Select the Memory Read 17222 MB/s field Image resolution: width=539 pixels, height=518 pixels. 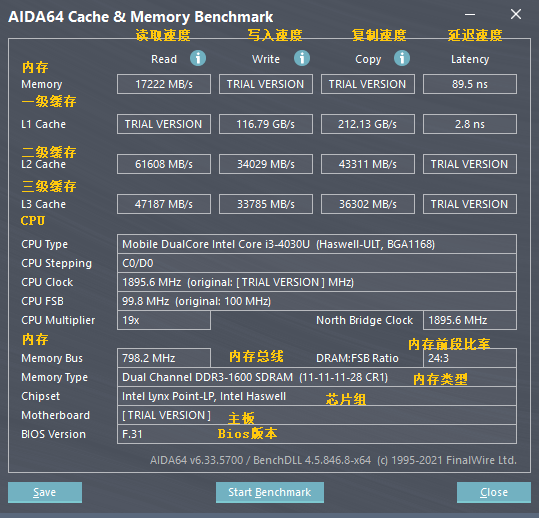[164, 84]
